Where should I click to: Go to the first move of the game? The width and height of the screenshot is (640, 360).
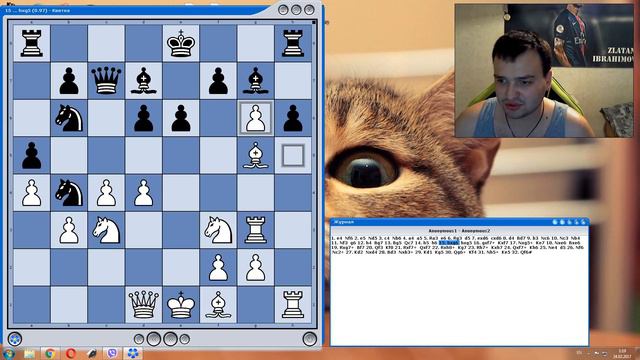139,339
